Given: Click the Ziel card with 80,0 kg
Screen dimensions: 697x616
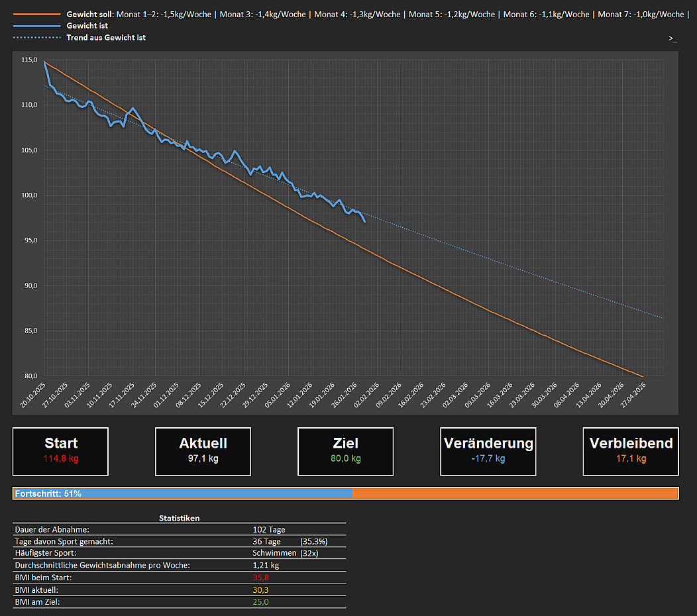Looking at the screenshot, I should coord(345,451).
